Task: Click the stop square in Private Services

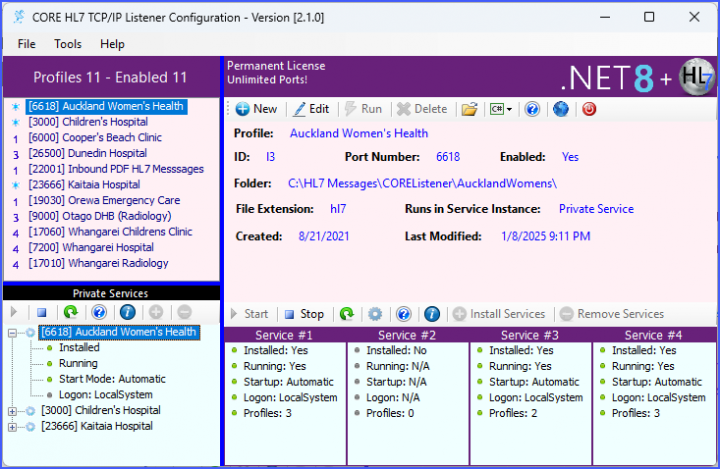Action: pyautogui.click(x=42, y=312)
